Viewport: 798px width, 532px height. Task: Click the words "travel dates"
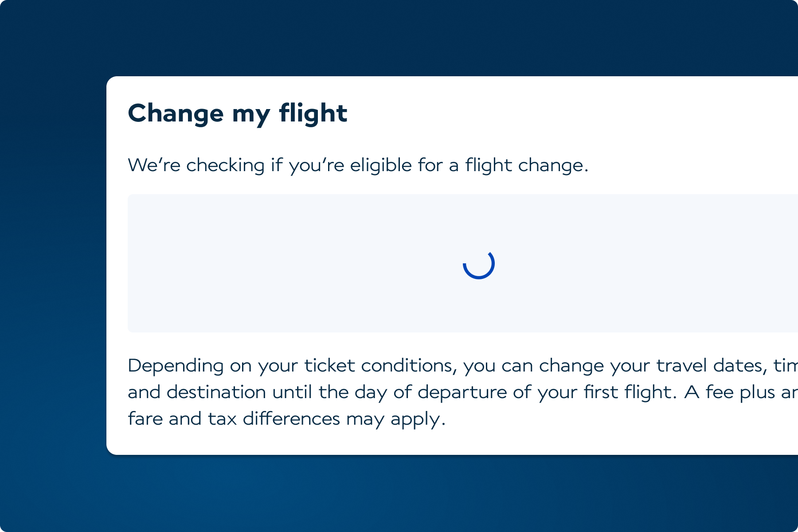(711, 366)
